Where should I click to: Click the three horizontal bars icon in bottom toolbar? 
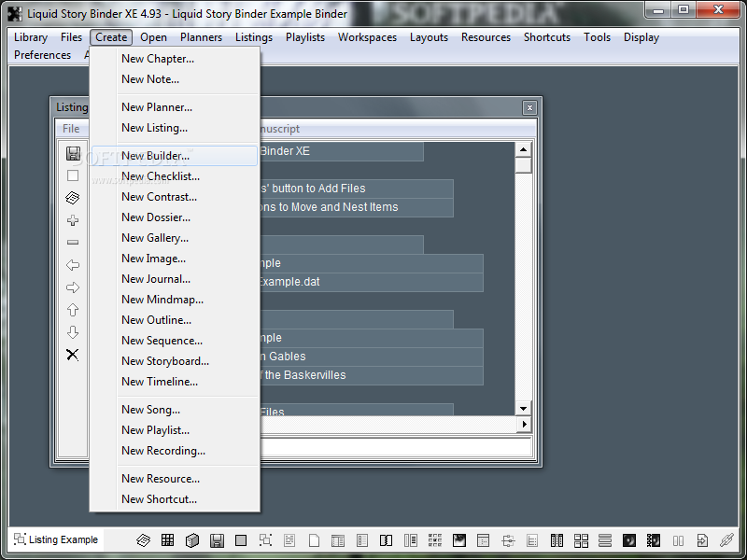pos(605,540)
